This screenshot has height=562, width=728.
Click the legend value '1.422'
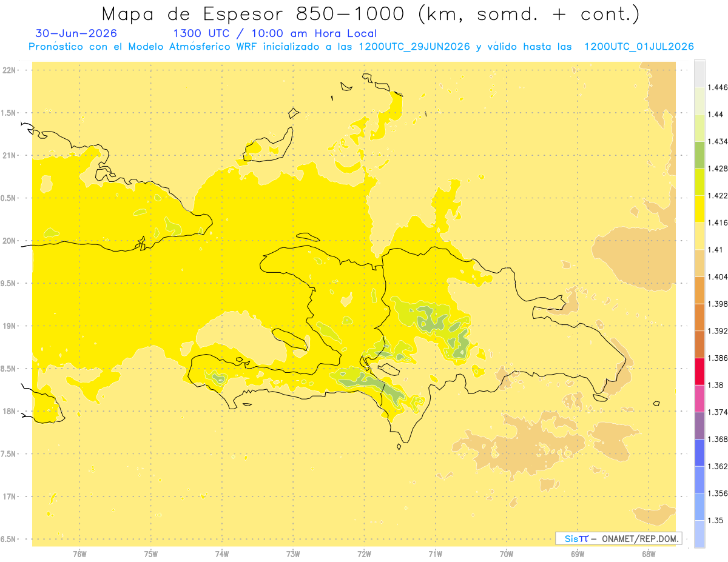click(718, 195)
